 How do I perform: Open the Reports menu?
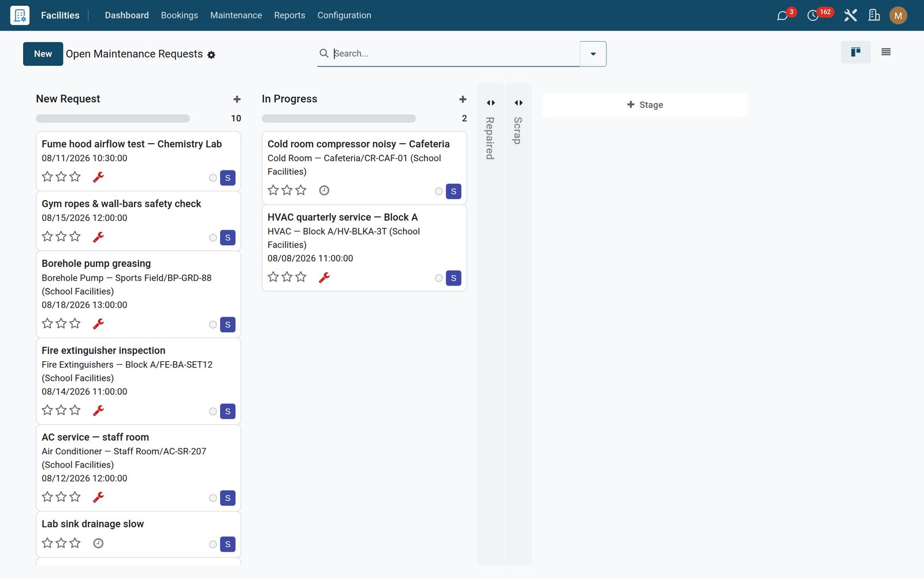289,16
